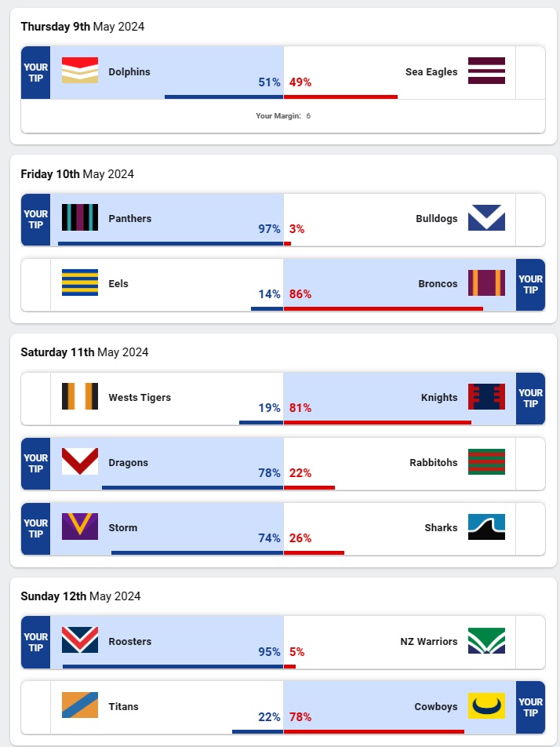Tip the Titans using left selector
This screenshot has height=747, width=560.
pos(35,707)
